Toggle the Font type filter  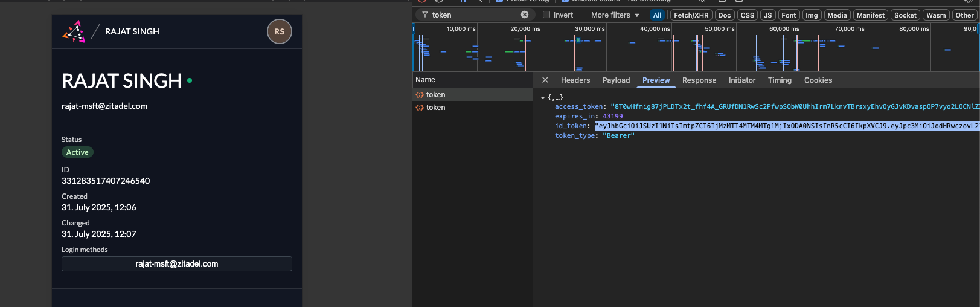click(789, 15)
